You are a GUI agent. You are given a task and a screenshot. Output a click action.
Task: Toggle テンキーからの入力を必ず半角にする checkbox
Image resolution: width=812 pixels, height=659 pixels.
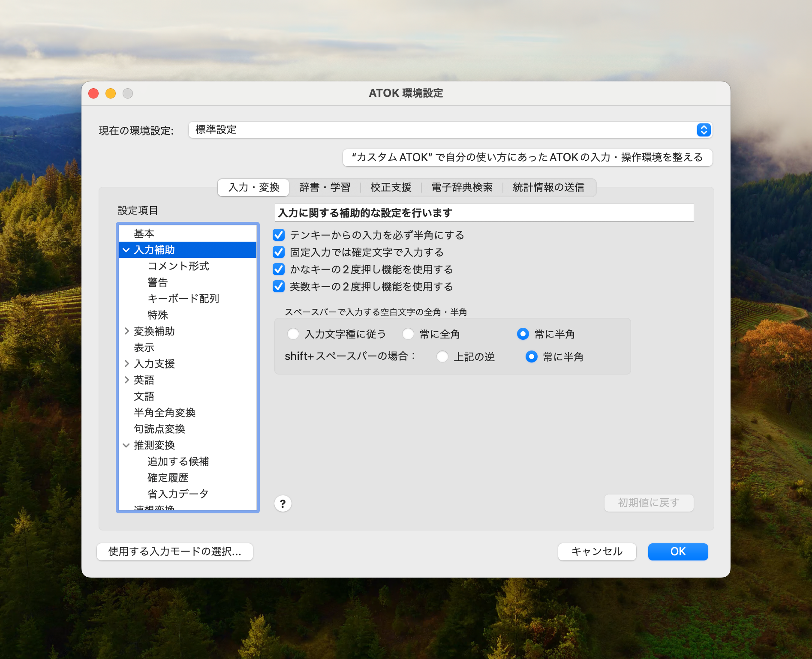[279, 235]
